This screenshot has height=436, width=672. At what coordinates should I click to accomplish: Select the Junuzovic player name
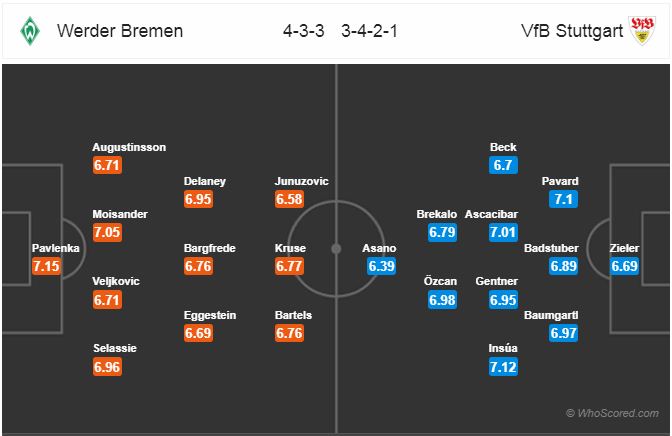(301, 181)
